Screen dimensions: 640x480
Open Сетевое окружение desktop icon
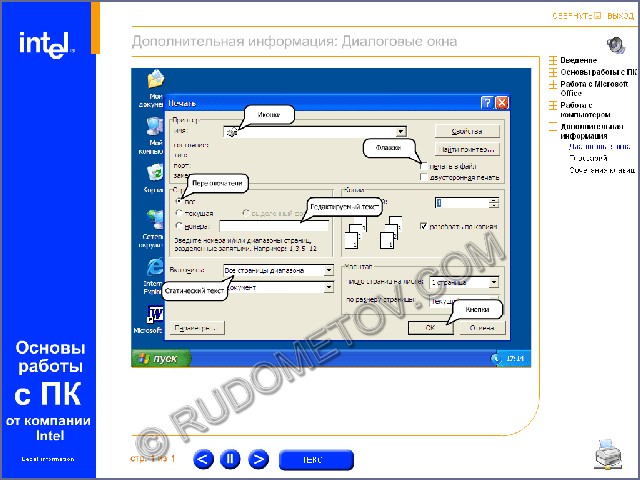tap(153, 229)
